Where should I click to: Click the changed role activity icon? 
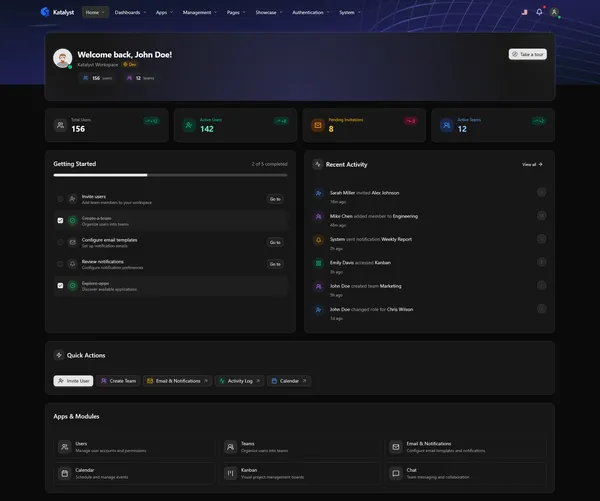(x=318, y=310)
